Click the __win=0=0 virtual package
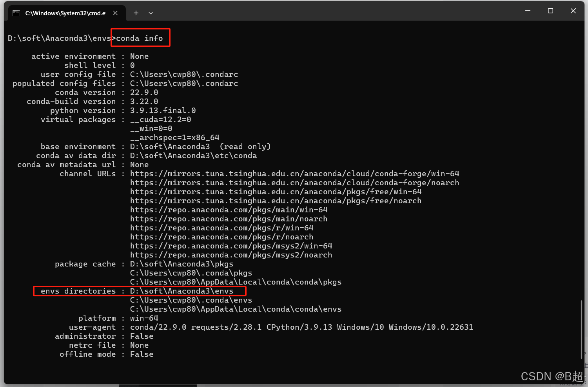Image resolution: width=588 pixels, height=387 pixels. (151, 128)
